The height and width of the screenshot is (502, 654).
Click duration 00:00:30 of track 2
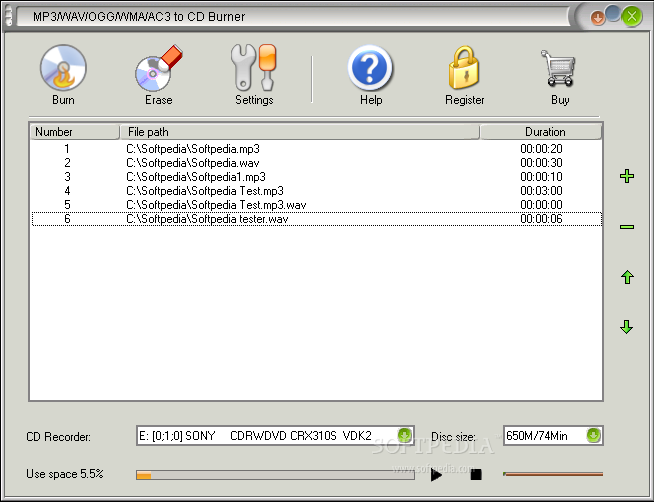pos(541,163)
